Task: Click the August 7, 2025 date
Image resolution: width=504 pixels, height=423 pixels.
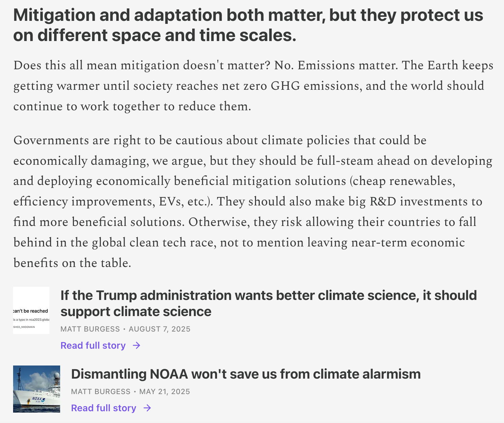Action: coord(160,329)
